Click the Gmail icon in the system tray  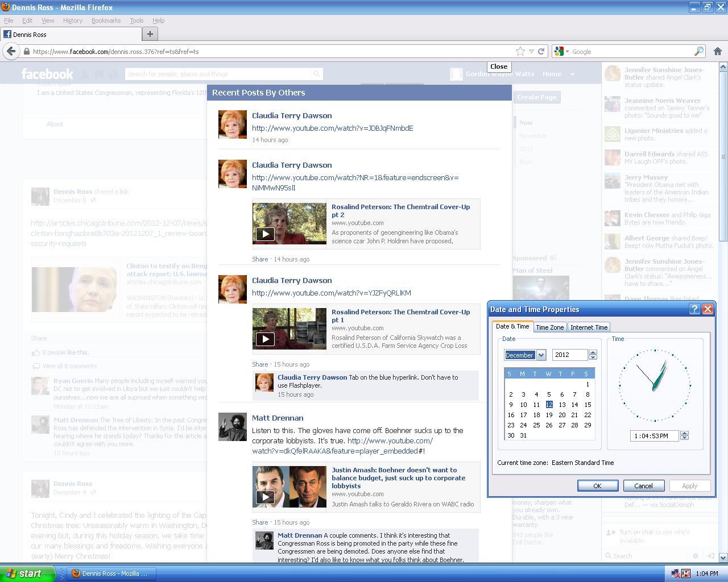[x=686, y=573]
